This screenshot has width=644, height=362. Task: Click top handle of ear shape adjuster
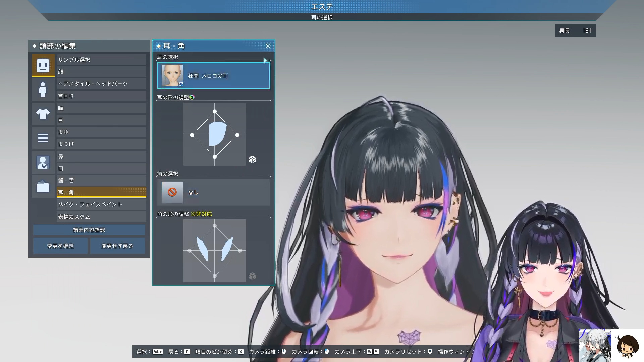click(x=215, y=111)
